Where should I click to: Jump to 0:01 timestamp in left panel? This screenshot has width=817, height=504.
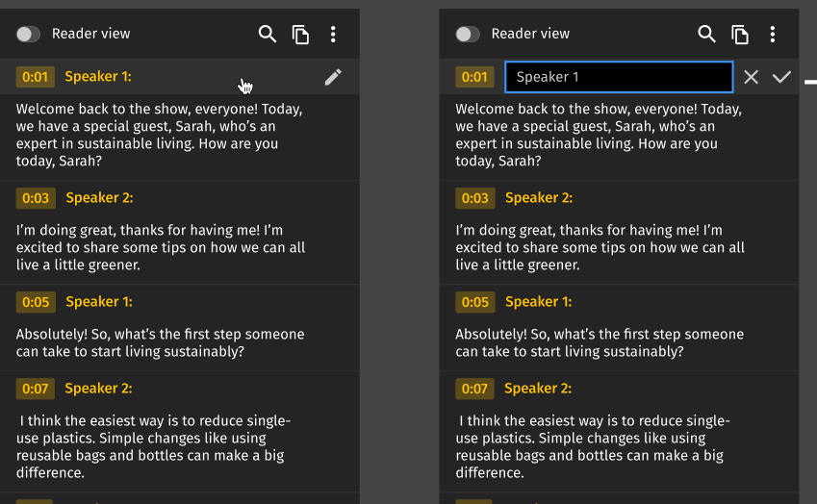coord(36,77)
